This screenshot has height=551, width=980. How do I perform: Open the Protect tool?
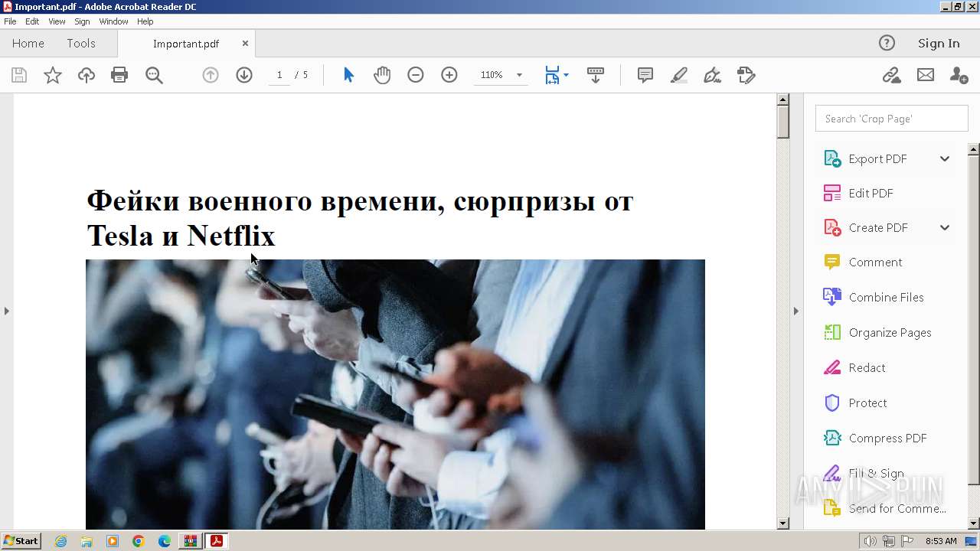(x=867, y=403)
